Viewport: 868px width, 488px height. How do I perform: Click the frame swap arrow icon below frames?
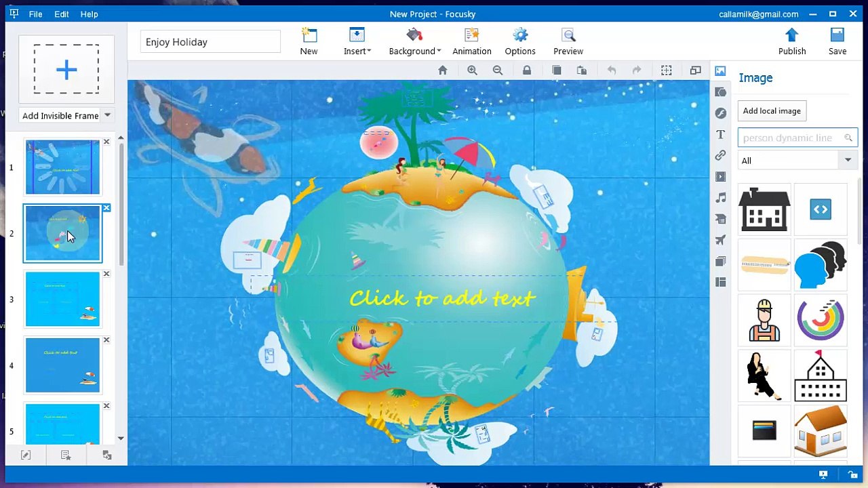point(107,455)
